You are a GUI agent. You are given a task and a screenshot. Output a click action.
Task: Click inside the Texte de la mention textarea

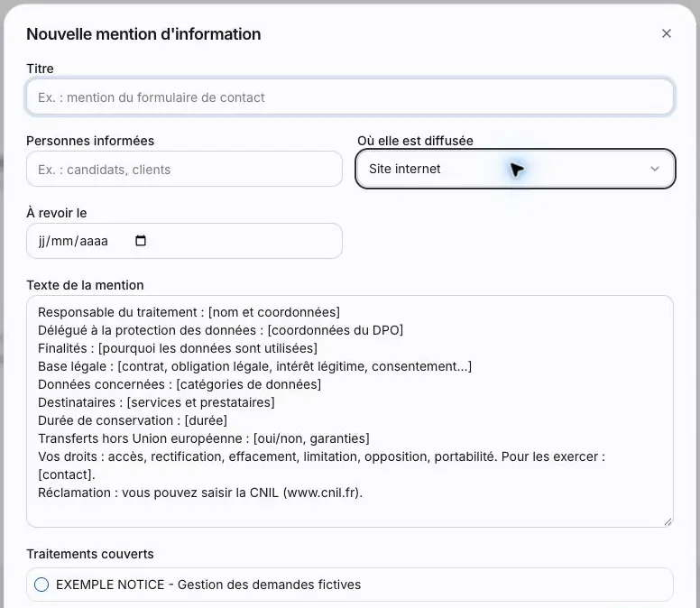click(x=350, y=411)
